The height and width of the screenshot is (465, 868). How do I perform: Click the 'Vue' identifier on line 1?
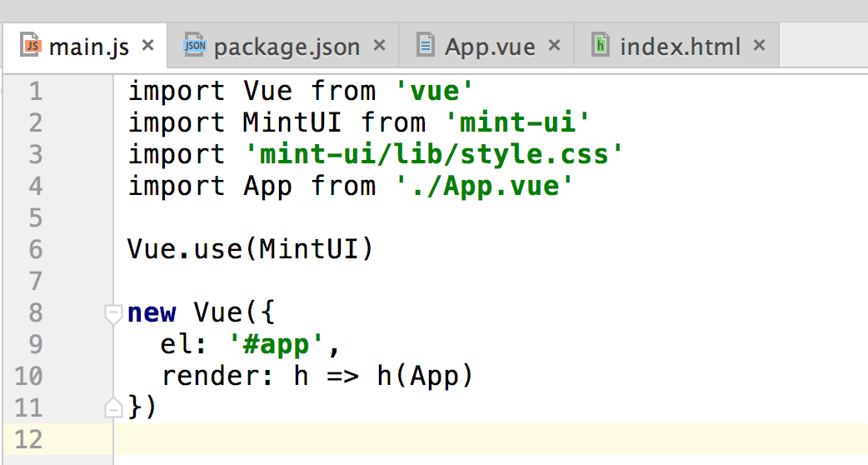pyautogui.click(x=267, y=92)
